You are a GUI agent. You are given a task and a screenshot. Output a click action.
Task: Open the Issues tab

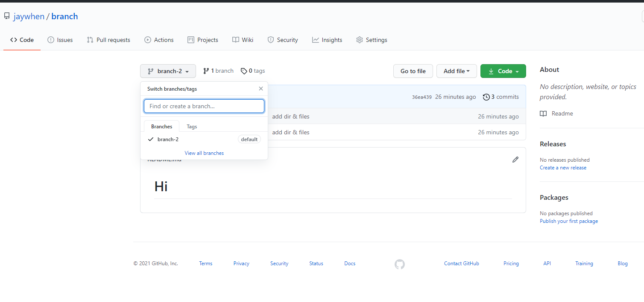click(x=60, y=40)
